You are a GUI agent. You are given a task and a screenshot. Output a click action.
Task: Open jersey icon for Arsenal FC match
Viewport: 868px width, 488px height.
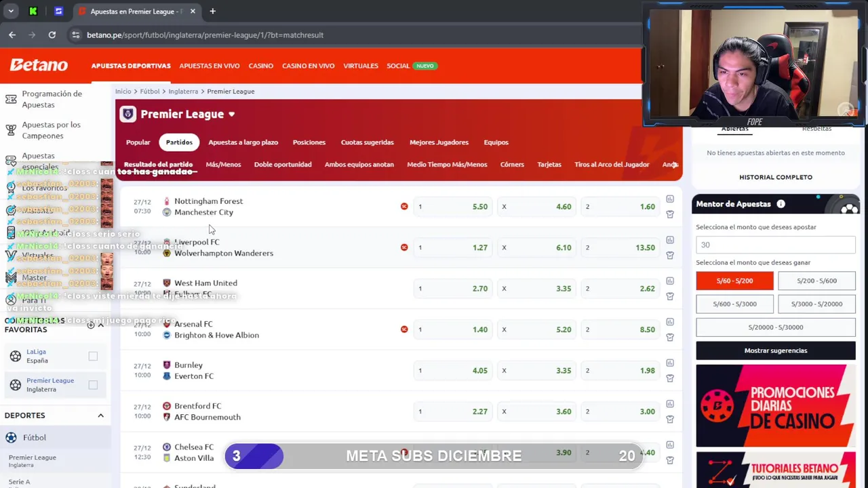[670, 338]
